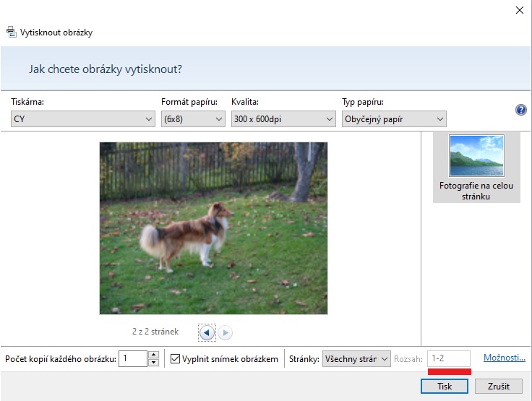Expand the Formát papíru dropdown
This screenshot has width=532, height=401.
coord(192,119)
